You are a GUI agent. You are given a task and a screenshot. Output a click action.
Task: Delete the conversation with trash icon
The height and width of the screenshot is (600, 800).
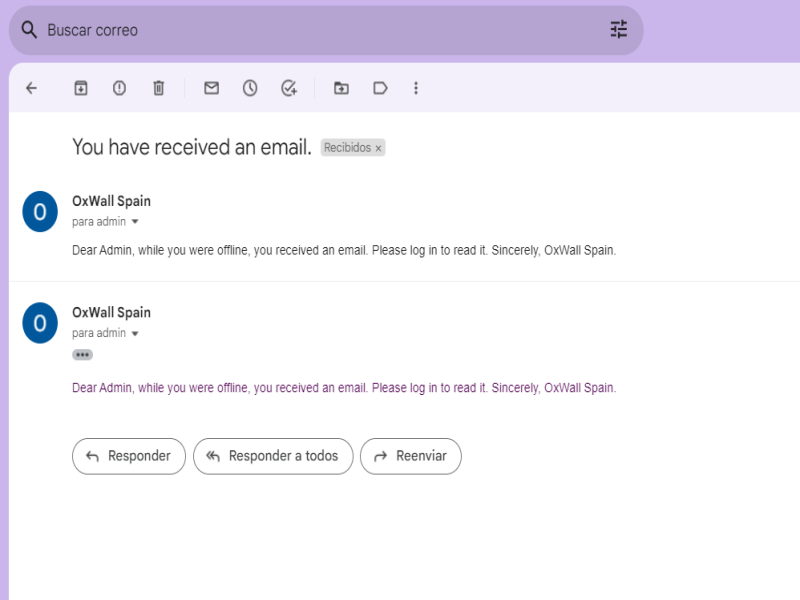(x=158, y=88)
